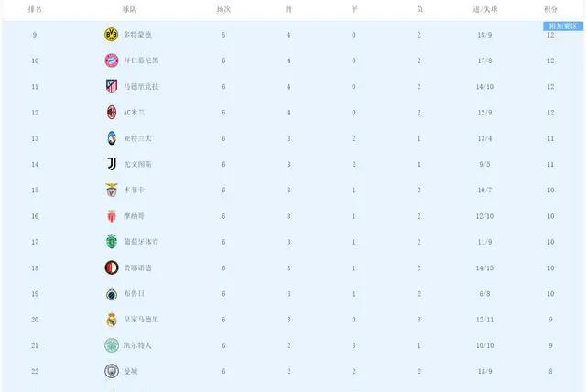
Task: Open the Feyenoord round logo
Action: point(112,267)
